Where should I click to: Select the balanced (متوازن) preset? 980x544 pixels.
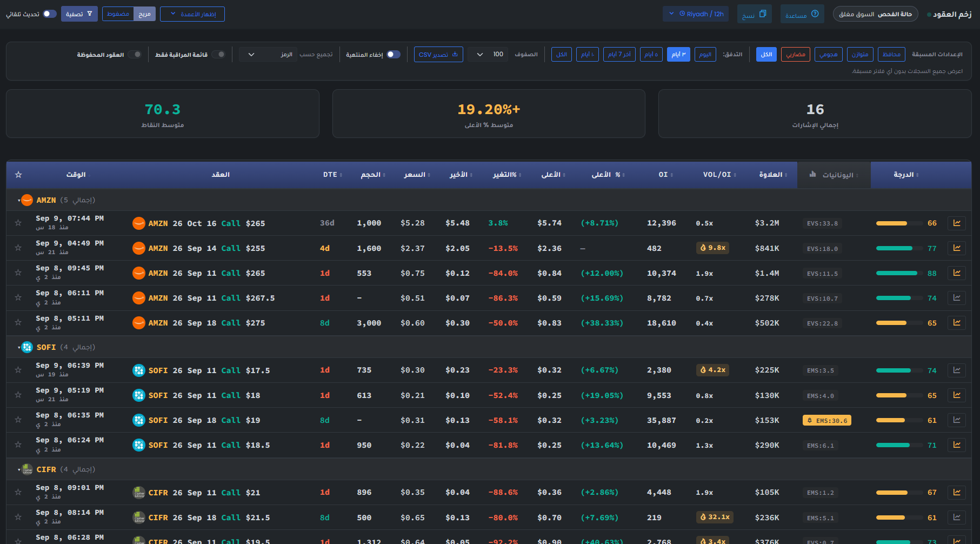point(860,54)
